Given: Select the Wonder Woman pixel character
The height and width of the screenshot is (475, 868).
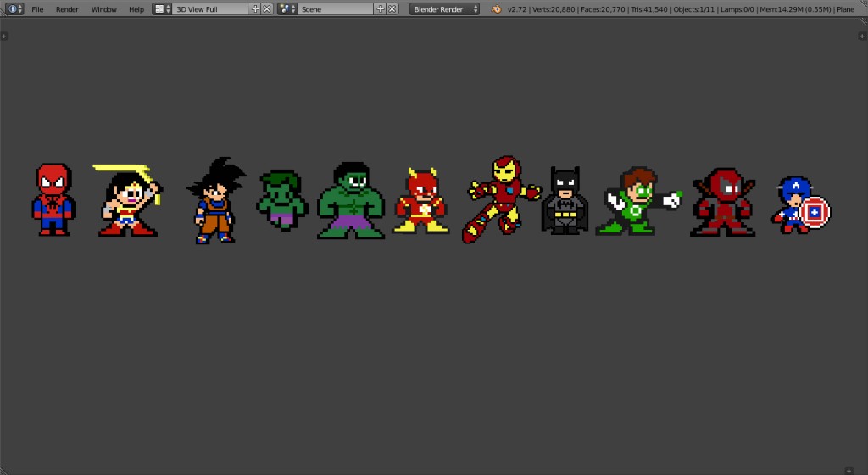Looking at the screenshot, I should pyautogui.click(x=127, y=200).
